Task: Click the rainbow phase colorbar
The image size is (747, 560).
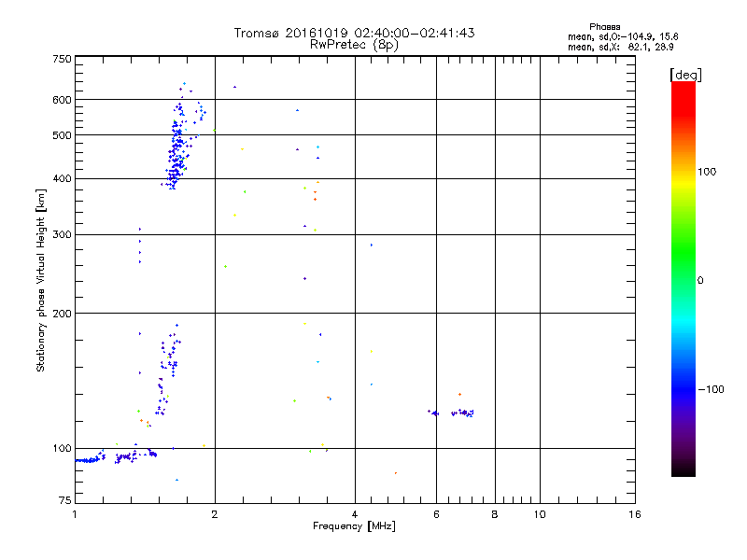Action: (684, 279)
